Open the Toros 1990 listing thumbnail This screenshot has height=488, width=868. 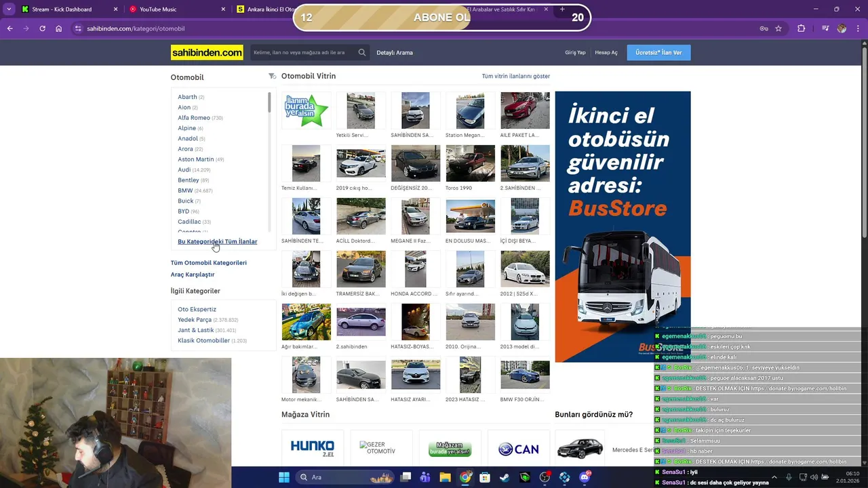click(471, 163)
